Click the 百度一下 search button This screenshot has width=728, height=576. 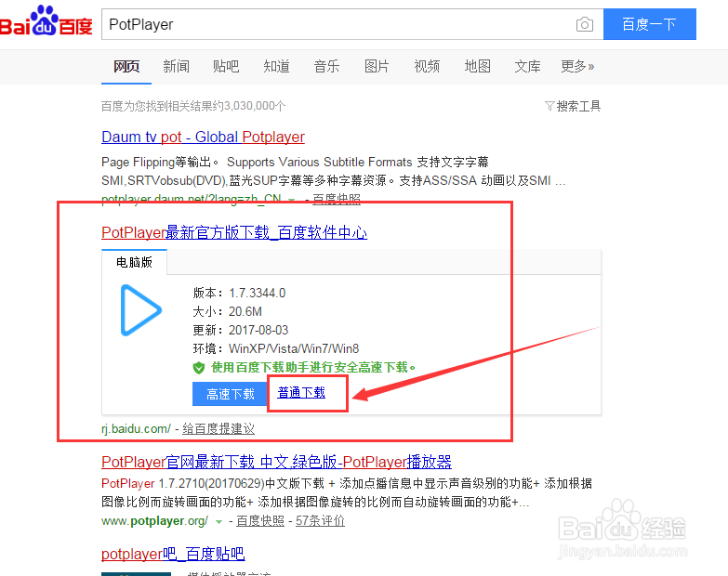click(650, 24)
